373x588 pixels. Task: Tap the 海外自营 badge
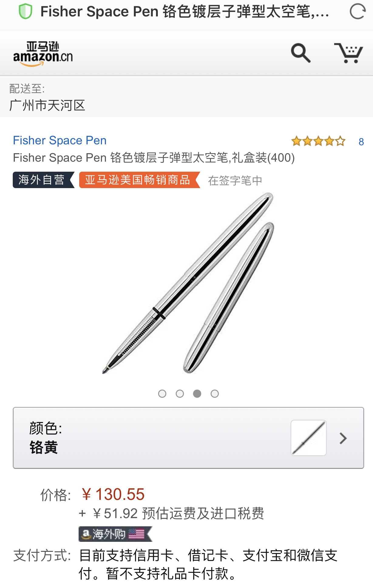(43, 180)
